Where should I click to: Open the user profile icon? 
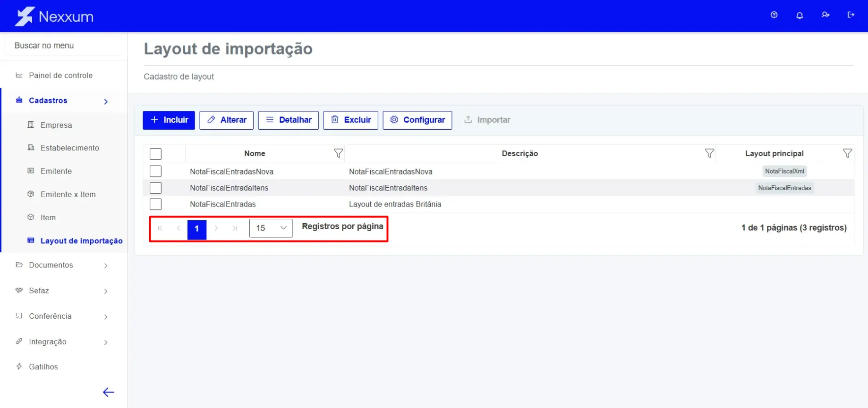(x=825, y=15)
